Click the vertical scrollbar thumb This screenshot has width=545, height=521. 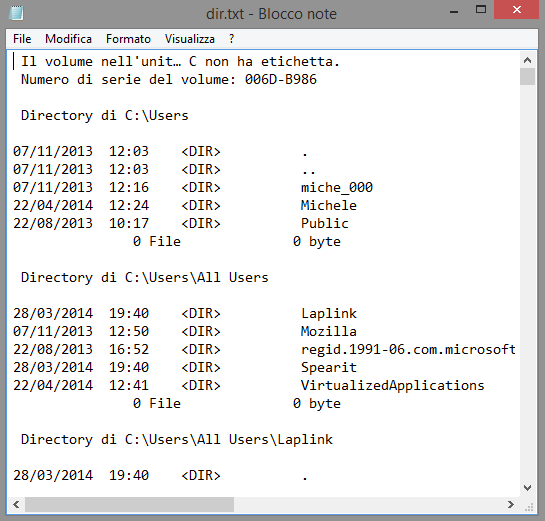pos(527,77)
